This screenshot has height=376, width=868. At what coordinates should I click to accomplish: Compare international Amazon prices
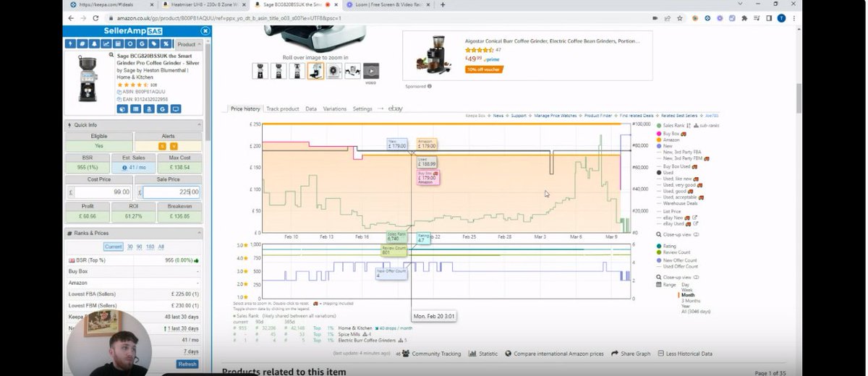555,354
